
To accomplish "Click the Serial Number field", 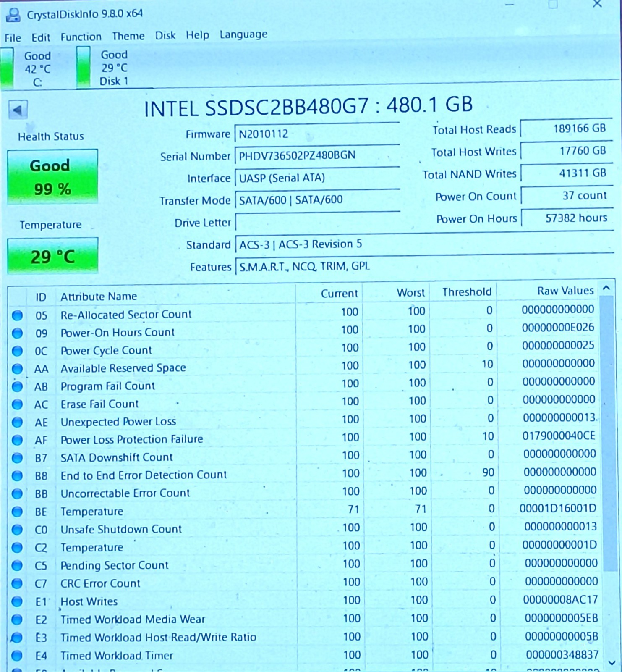I will click(x=317, y=156).
